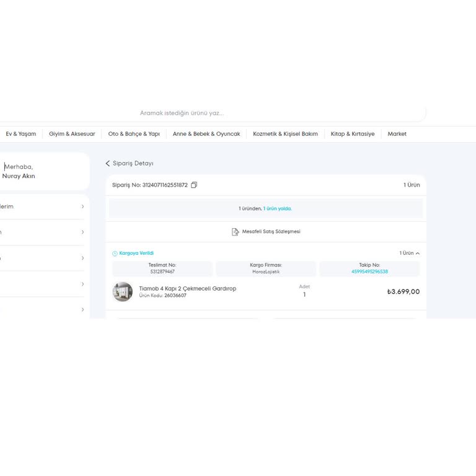Go back using Sipariş Detayı arrow
Viewport: 476px width, 476px height.
pyautogui.click(x=107, y=164)
